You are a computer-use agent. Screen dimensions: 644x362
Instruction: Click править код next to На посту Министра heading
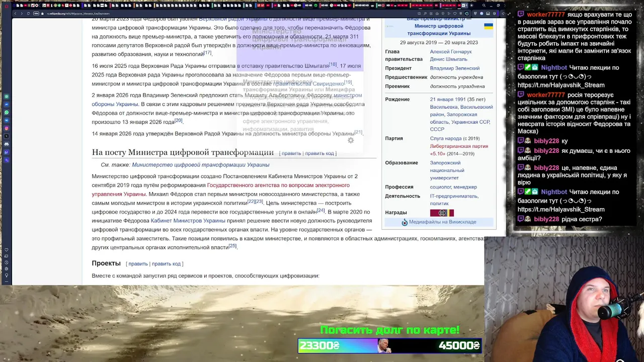tap(319, 153)
